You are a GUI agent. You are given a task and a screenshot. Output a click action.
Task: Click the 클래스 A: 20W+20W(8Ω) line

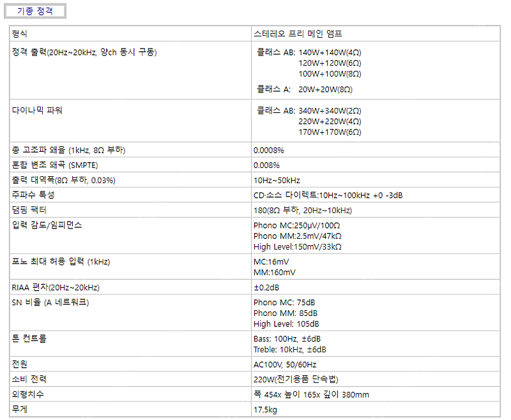305,89
